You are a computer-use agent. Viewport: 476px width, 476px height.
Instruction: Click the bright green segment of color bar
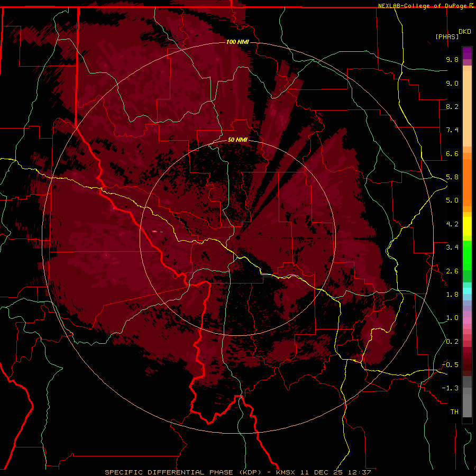(467, 255)
